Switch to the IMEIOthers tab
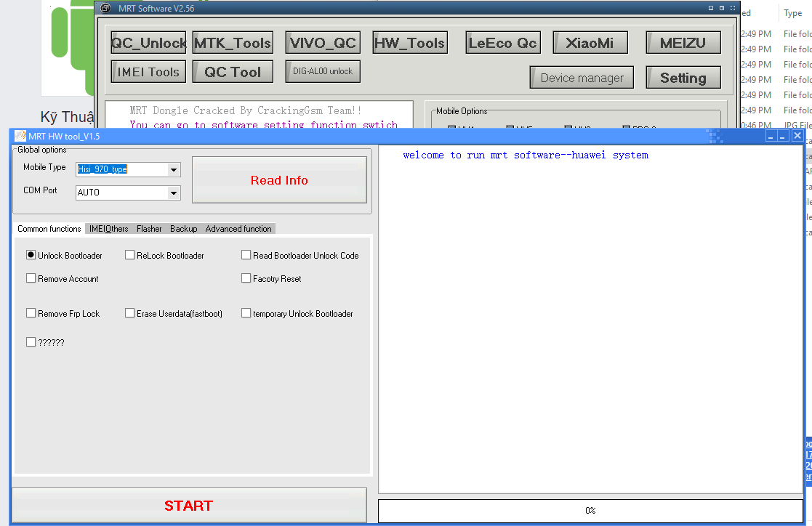Image resolution: width=812 pixels, height=526 pixels. 109,229
